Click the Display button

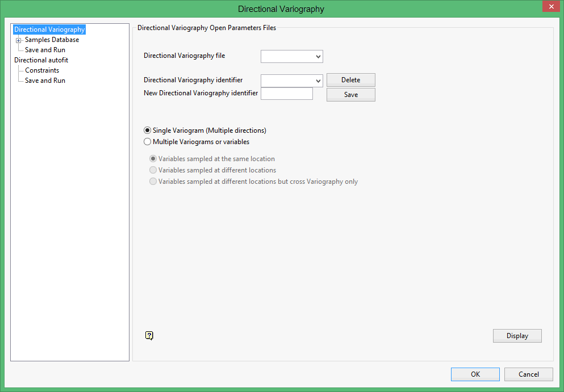click(x=517, y=336)
